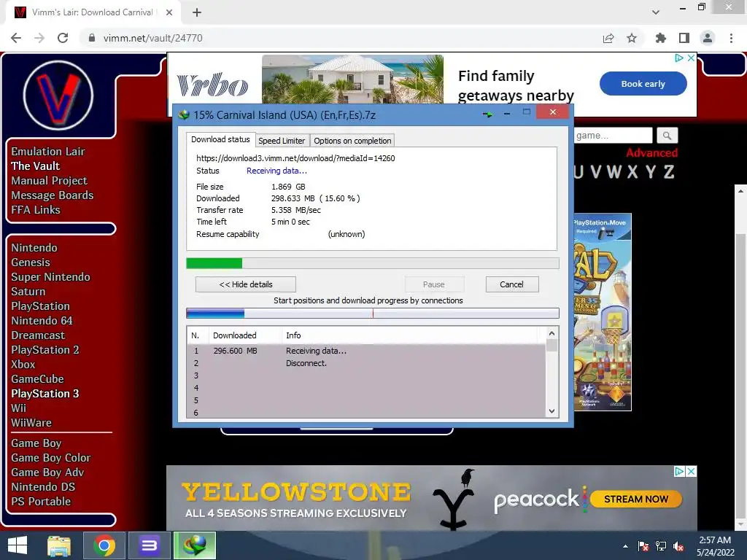Click the blue connections progress bar
The width and height of the screenshot is (747, 560).
[x=373, y=314]
